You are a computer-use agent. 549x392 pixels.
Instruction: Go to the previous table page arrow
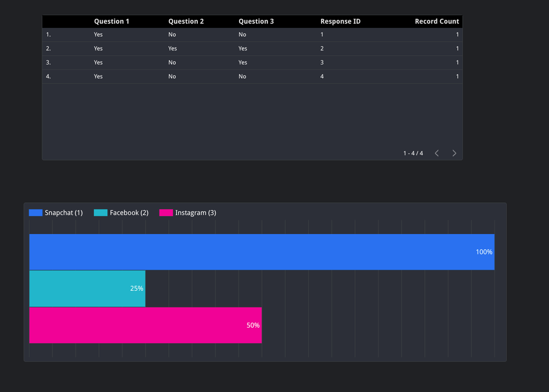(436, 153)
